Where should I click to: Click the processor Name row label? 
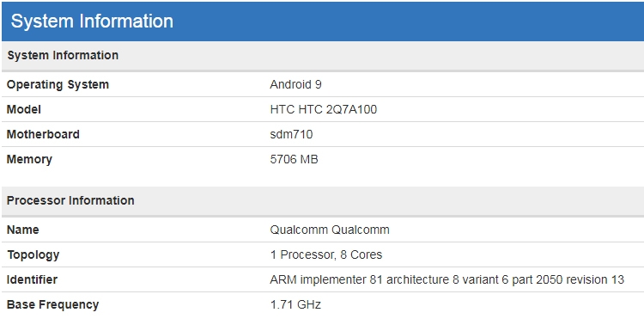coord(23,230)
